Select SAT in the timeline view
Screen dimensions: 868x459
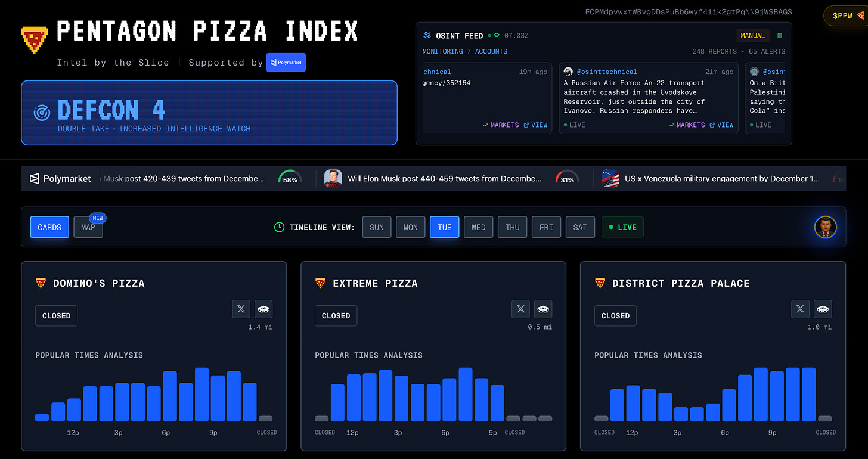[581, 227]
